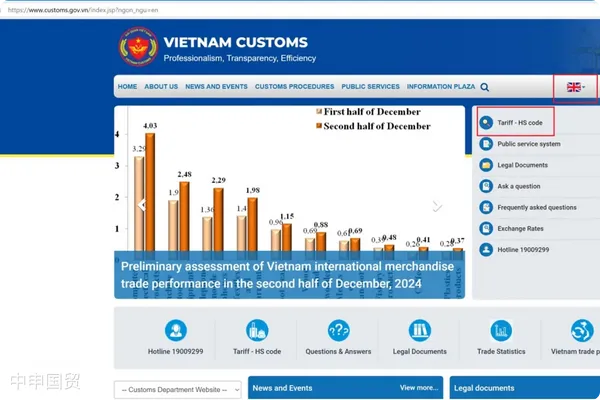Screen dimensions: 600x400
Task: Go to the HOME menu item
Action: point(127,87)
